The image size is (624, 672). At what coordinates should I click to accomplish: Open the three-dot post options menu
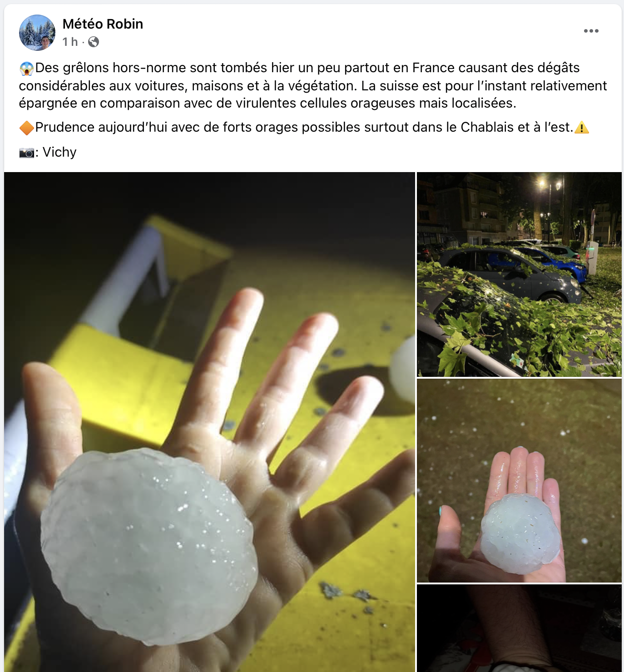591,31
